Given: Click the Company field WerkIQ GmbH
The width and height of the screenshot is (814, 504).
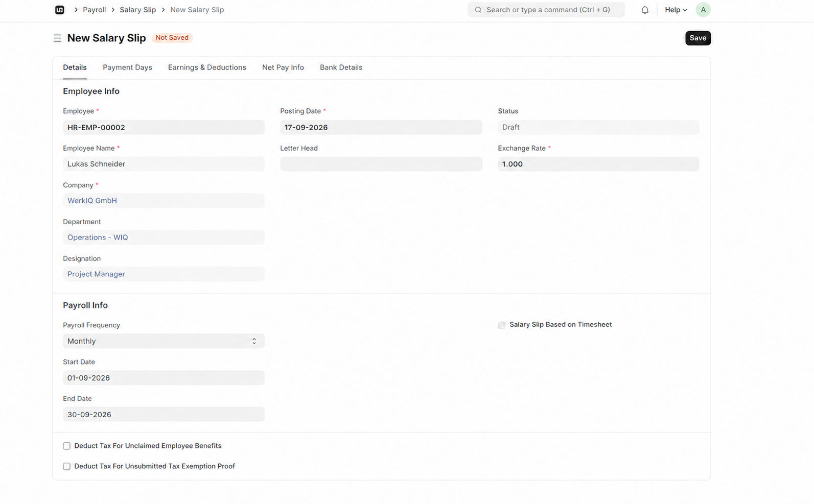Looking at the screenshot, I should coord(164,201).
